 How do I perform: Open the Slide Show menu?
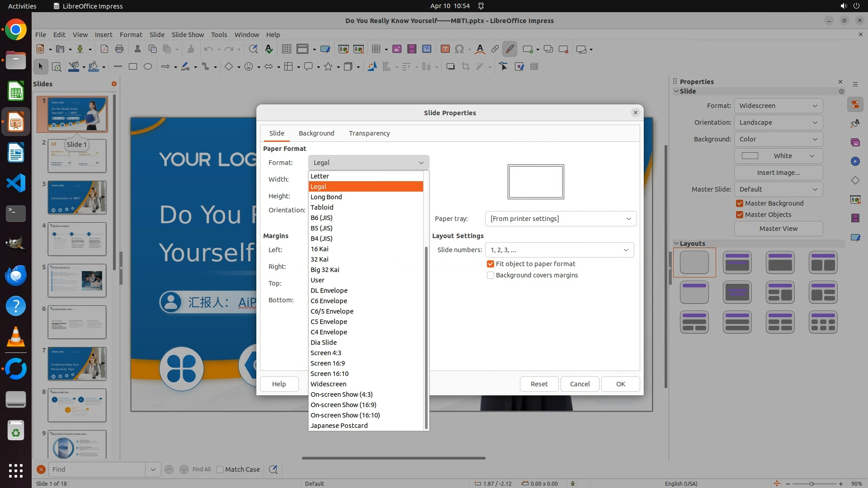point(188,35)
